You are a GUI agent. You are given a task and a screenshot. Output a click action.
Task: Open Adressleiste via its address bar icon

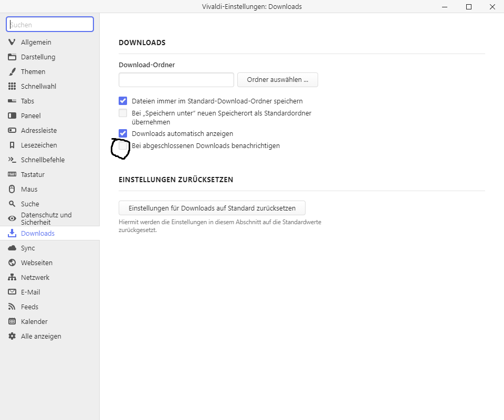pos(12,131)
